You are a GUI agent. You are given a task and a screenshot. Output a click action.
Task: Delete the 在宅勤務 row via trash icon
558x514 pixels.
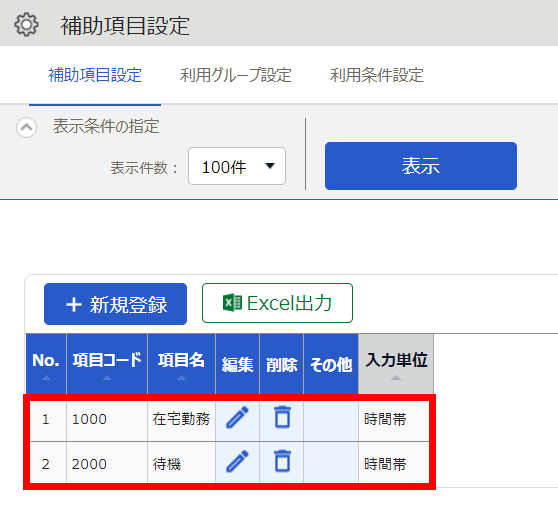point(282,417)
